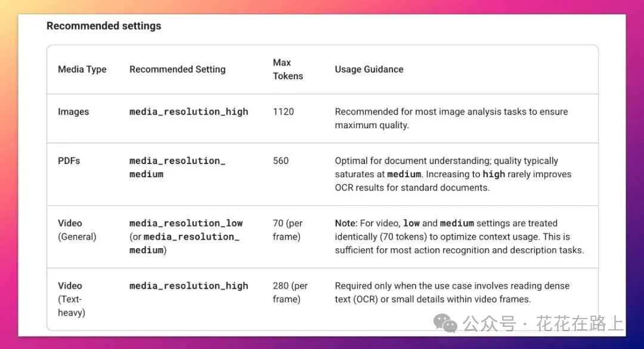The width and height of the screenshot is (644, 349).
Task: Click the 1120 max tokens value
Action: (x=283, y=112)
